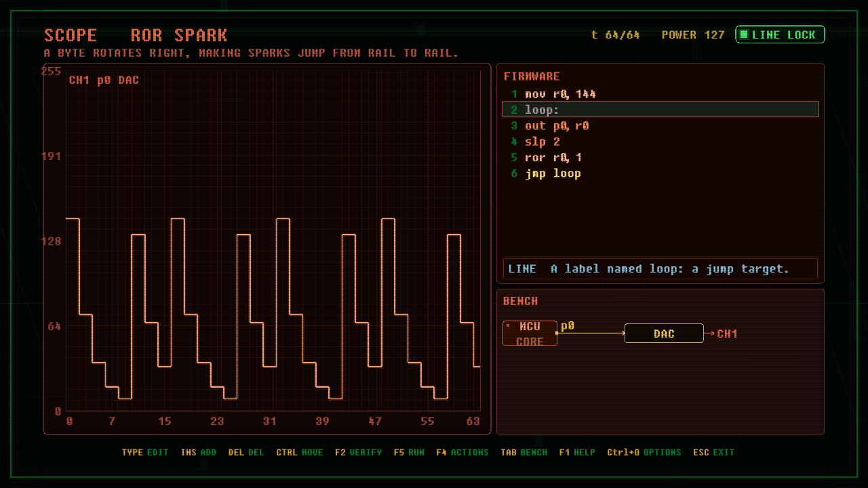The image size is (868, 488).
Task: Click the FIRMWARE panel header
Action: [x=532, y=77]
